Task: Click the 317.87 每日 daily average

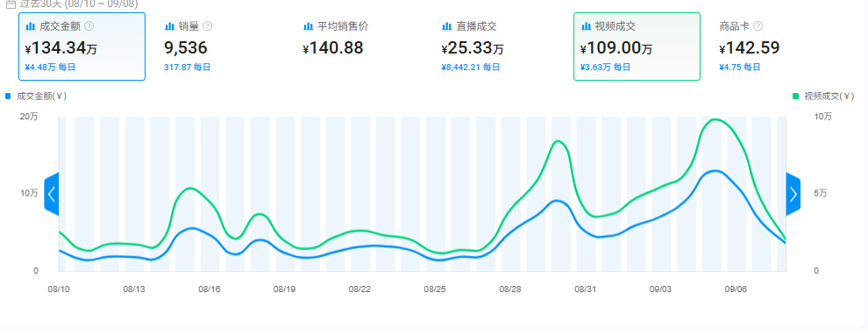Action: click(x=187, y=67)
